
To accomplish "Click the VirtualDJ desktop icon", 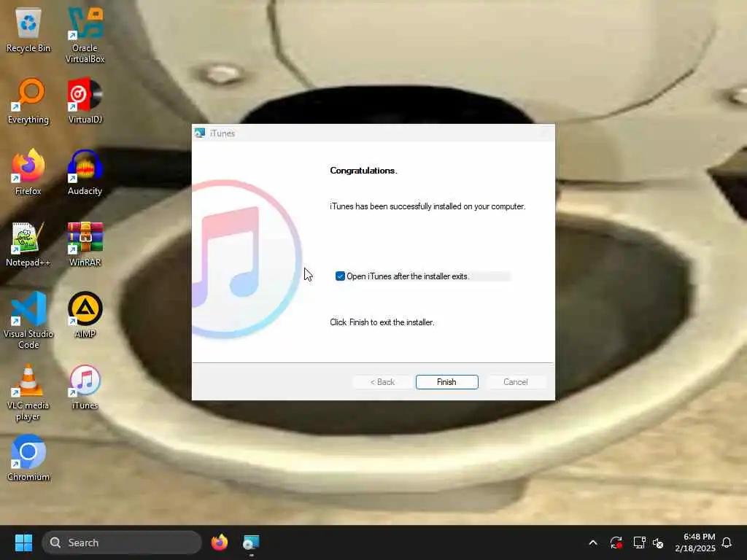I will [x=85, y=101].
